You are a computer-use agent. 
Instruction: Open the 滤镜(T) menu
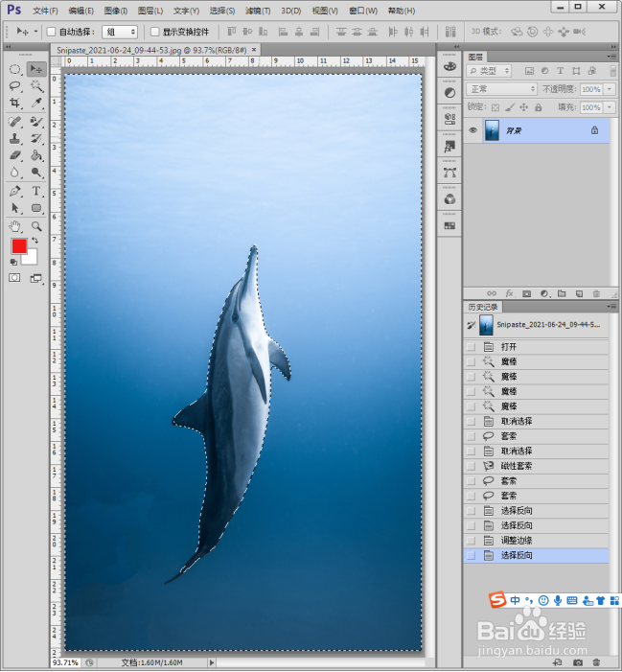click(256, 11)
